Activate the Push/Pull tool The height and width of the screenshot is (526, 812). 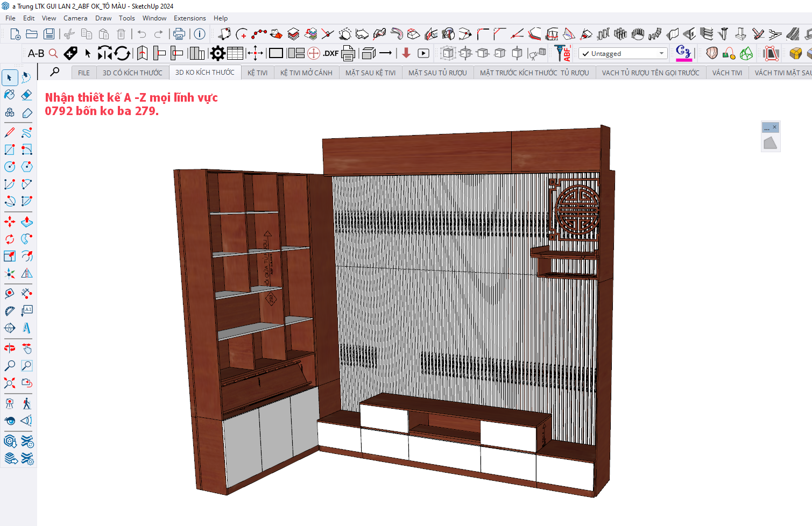tap(26, 222)
